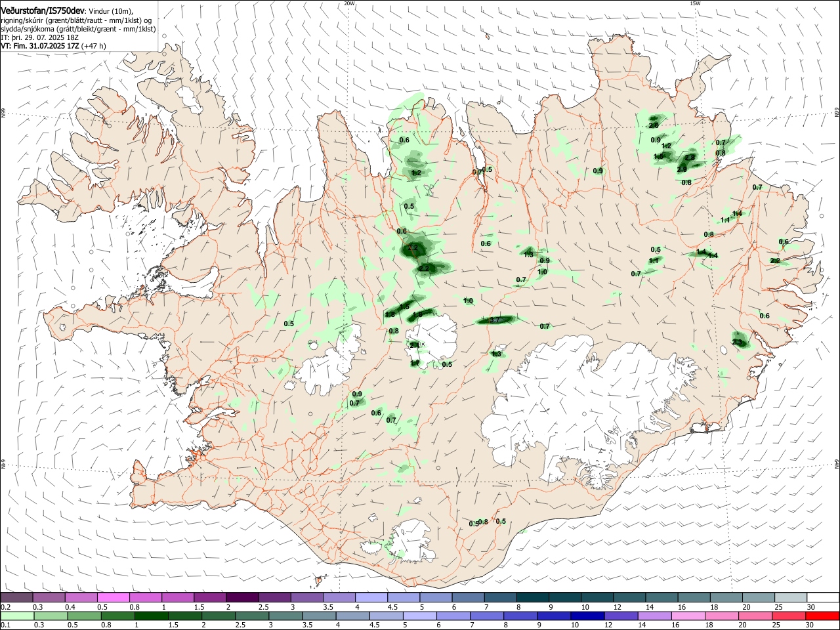Click the pale green swatch labeled 0.1 in the lower legend row
840x630 pixels.
(17, 616)
